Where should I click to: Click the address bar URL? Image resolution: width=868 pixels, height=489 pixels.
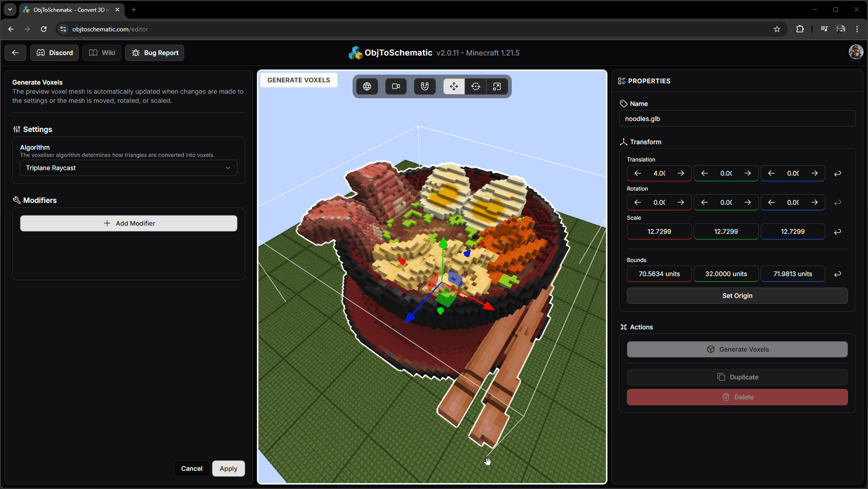pyautogui.click(x=110, y=29)
